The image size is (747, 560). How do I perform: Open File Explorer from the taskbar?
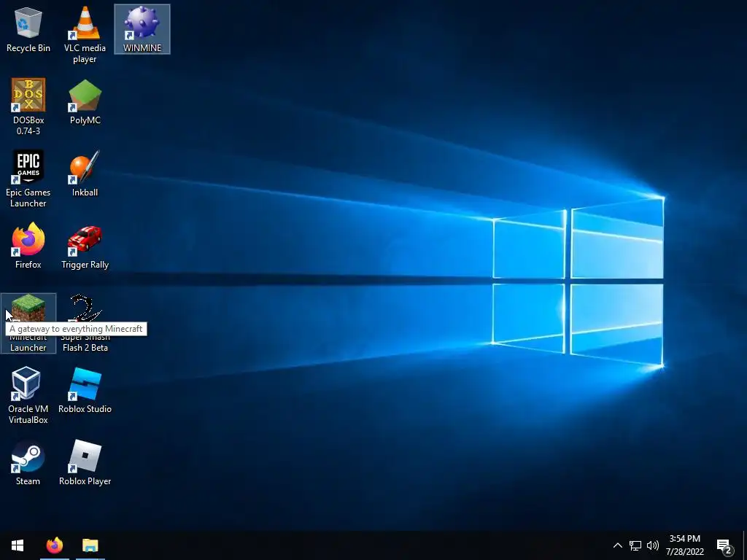coord(90,545)
